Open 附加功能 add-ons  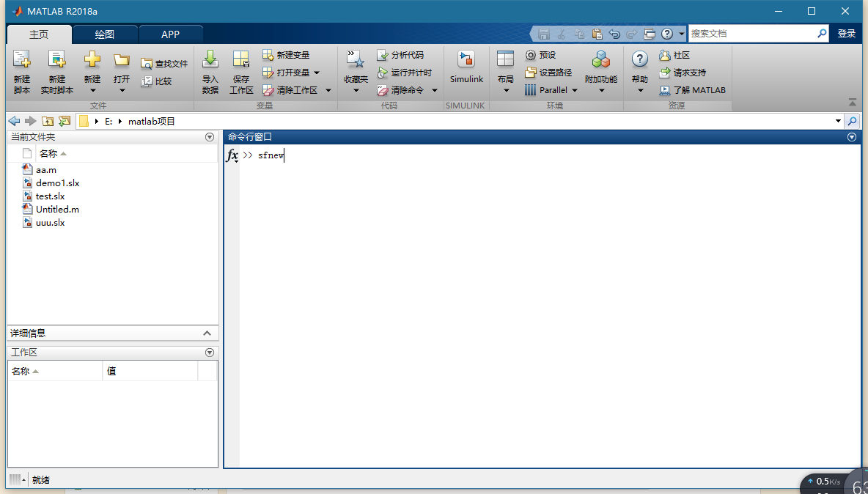coord(601,72)
